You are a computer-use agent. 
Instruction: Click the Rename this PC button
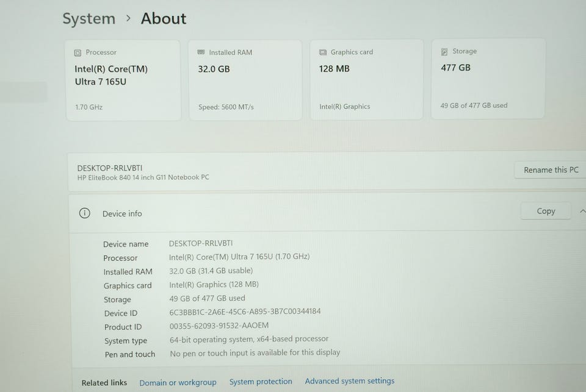550,170
